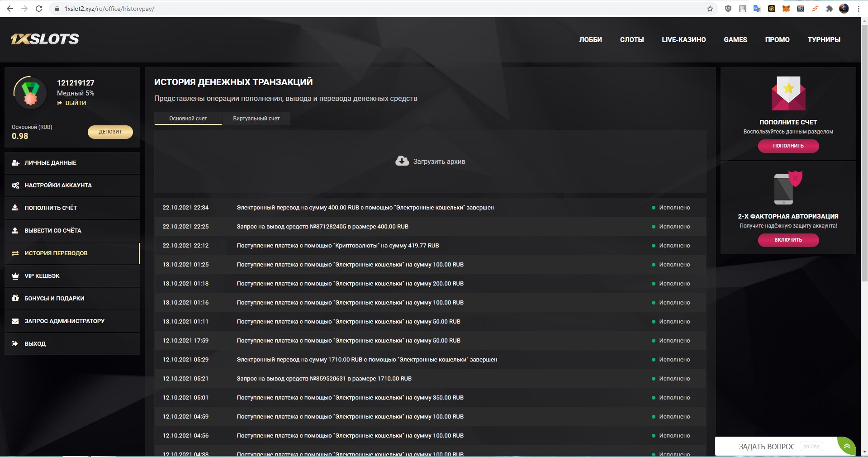868x457 pixels.
Task: Reload the page with the refresh icon
Action: click(x=39, y=9)
